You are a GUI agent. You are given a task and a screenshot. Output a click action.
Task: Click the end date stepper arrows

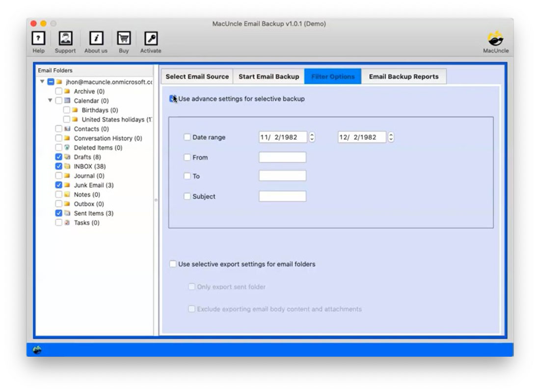(391, 137)
